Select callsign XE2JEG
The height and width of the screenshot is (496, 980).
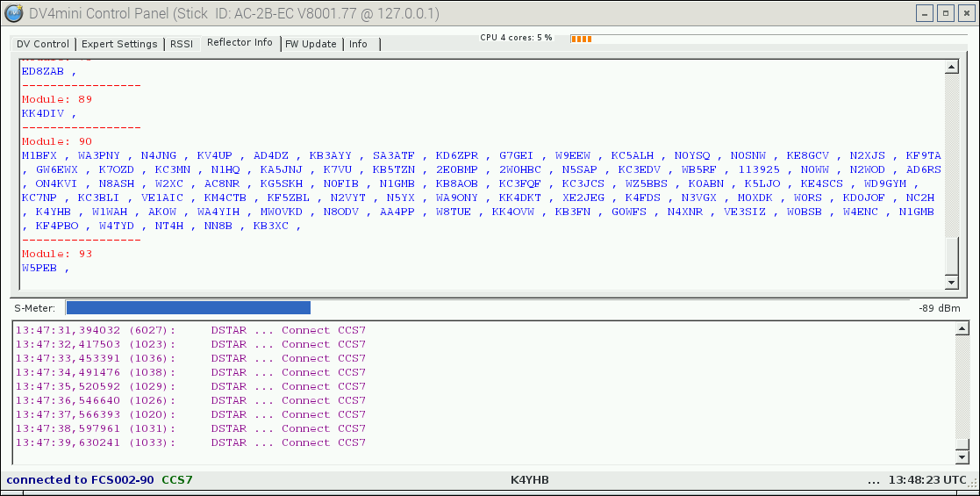583,198
